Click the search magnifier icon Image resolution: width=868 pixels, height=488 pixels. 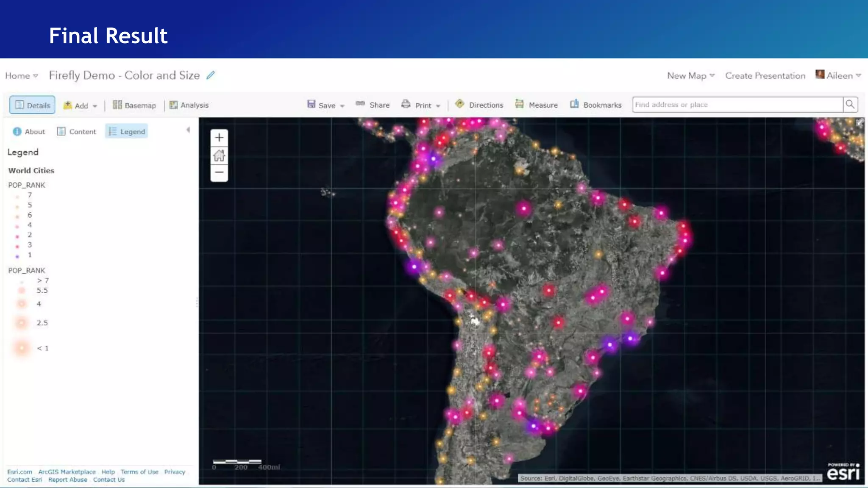pyautogui.click(x=850, y=105)
